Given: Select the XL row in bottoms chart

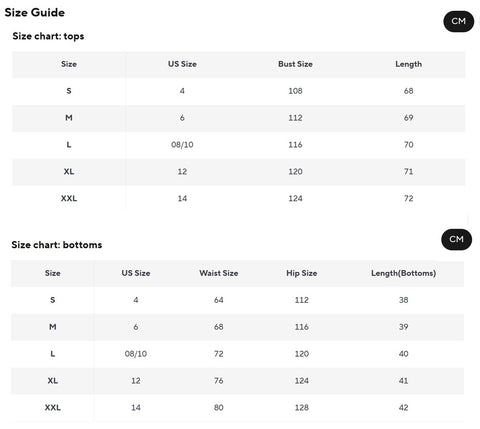Looking at the screenshot, I should 237,381.
